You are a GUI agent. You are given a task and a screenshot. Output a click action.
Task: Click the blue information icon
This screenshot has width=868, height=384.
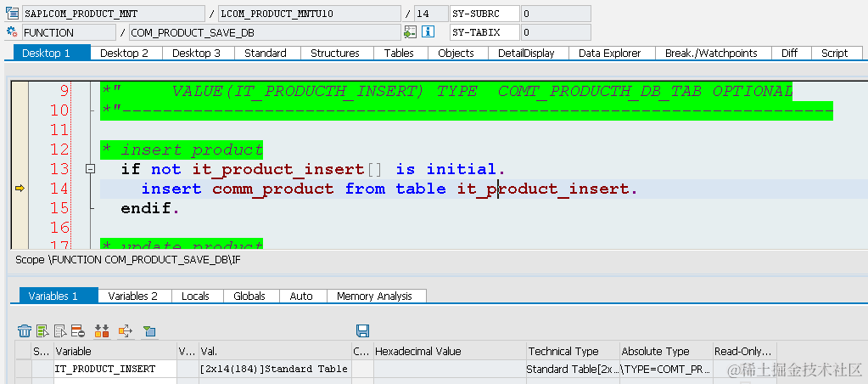coord(428,32)
